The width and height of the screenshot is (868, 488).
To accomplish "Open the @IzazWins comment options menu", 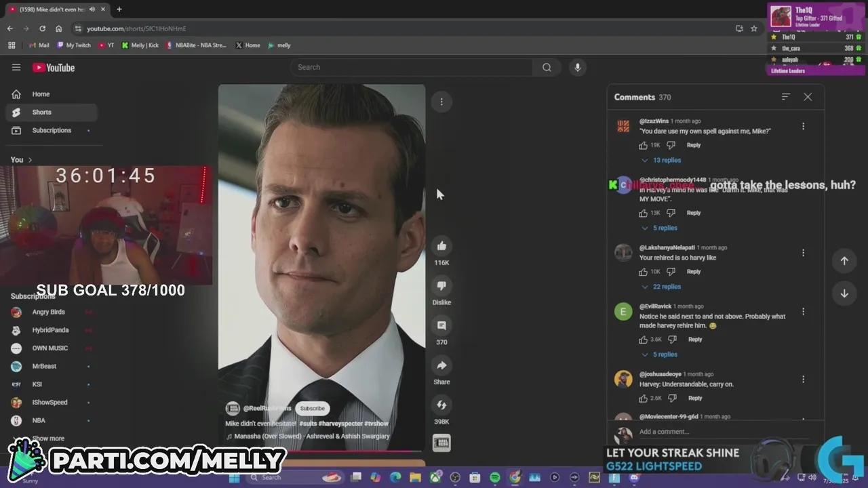I will pyautogui.click(x=803, y=126).
